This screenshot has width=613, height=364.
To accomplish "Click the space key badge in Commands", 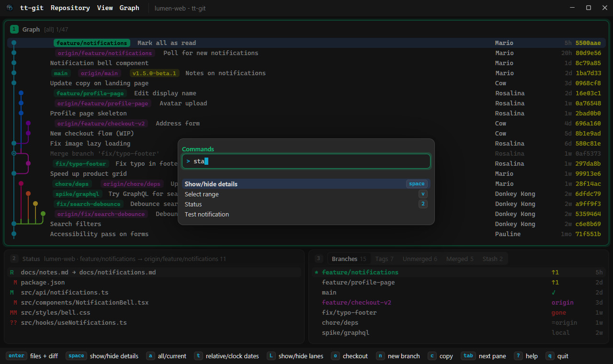I will pos(417,184).
